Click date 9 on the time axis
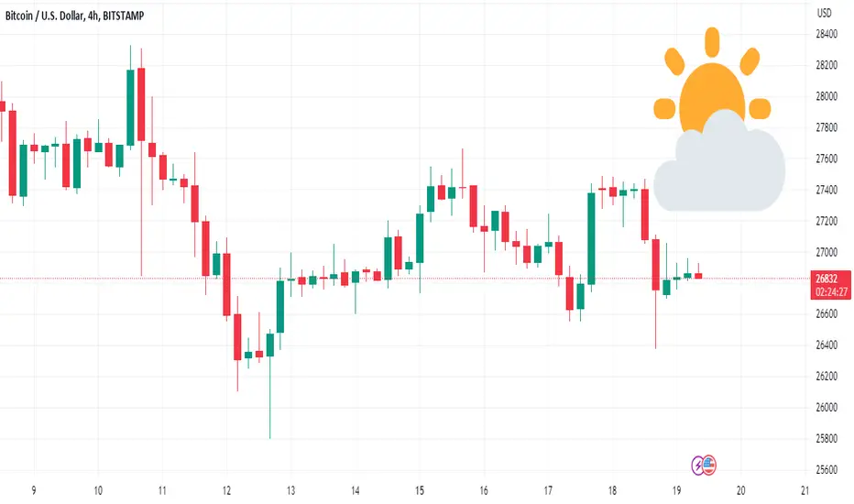This screenshot has height=504, width=854. 34,490
